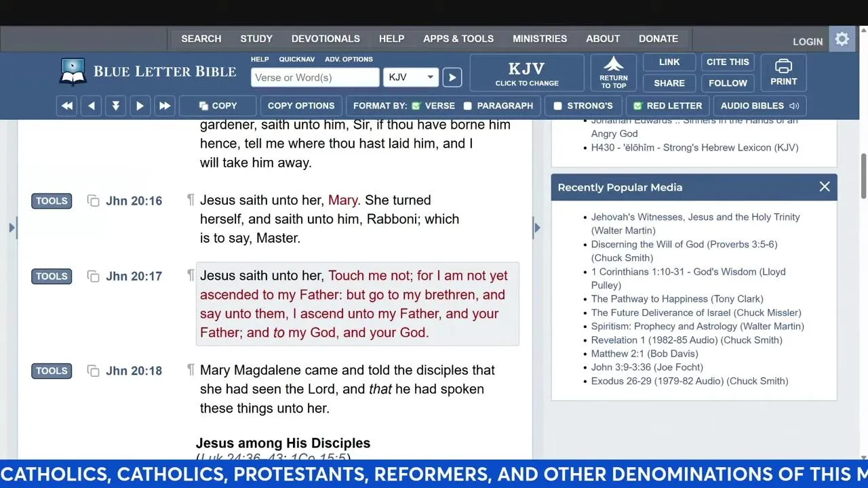Copy verse Jhn 20:17 icon

[x=93, y=276]
